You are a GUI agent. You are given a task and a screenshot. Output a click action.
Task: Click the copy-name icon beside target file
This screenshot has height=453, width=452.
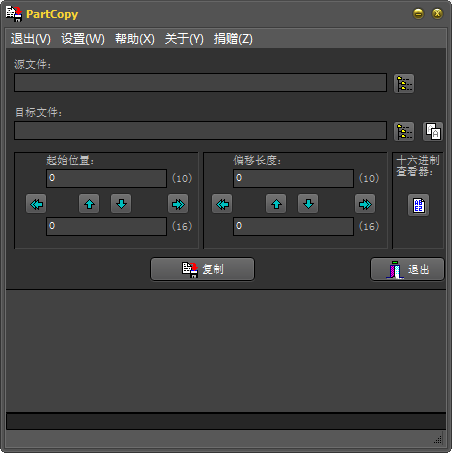(x=433, y=131)
